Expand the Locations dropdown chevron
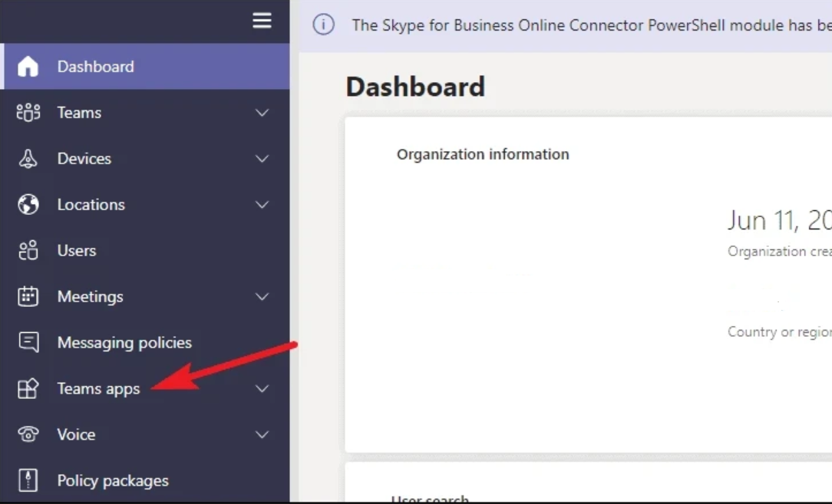This screenshot has height=504, width=832. 262,205
